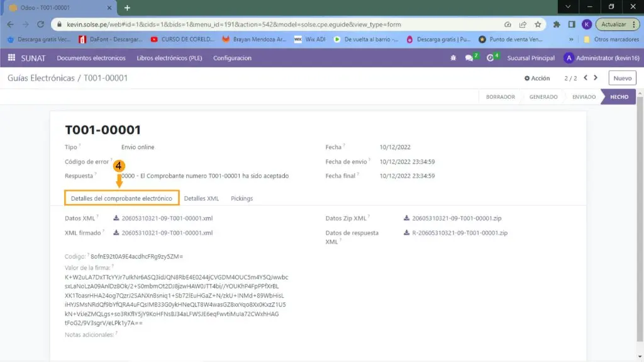
Task: Open Documentos electronicos menu
Action: point(91,58)
